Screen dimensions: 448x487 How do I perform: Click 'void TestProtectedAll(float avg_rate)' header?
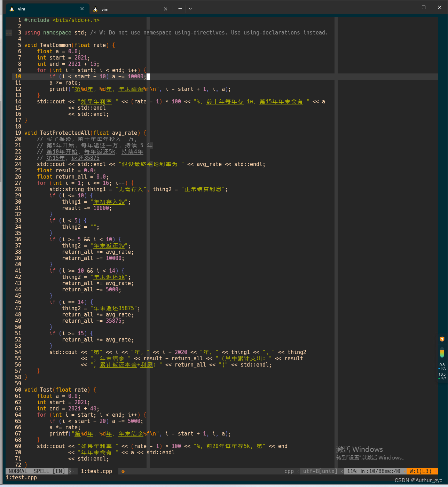[82, 133]
